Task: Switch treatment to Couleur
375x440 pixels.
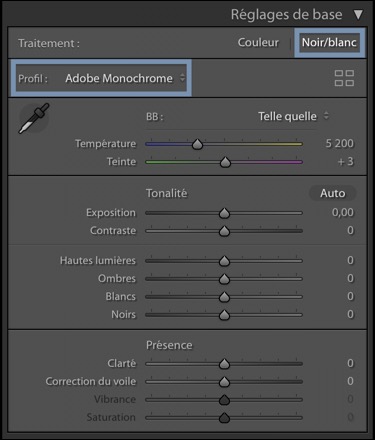Action: click(258, 43)
